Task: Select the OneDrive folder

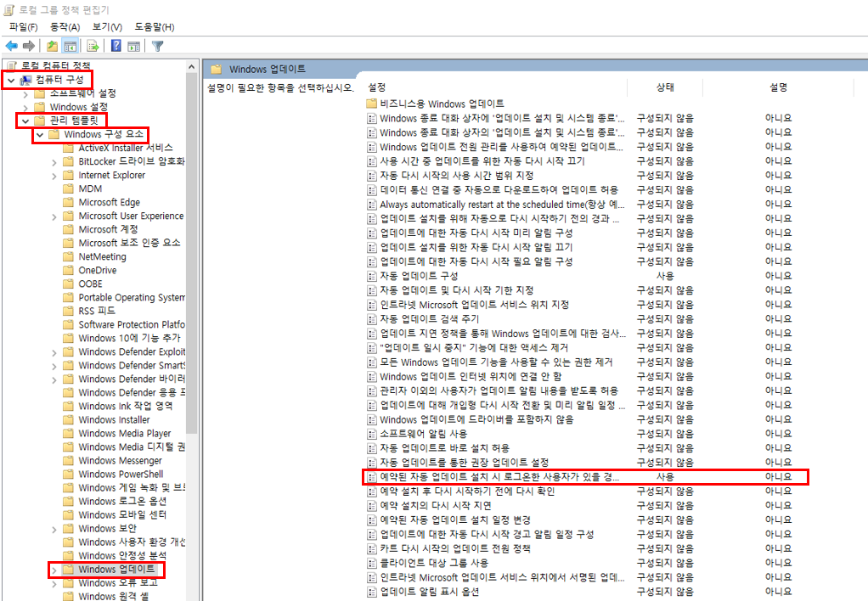Action: click(x=98, y=270)
